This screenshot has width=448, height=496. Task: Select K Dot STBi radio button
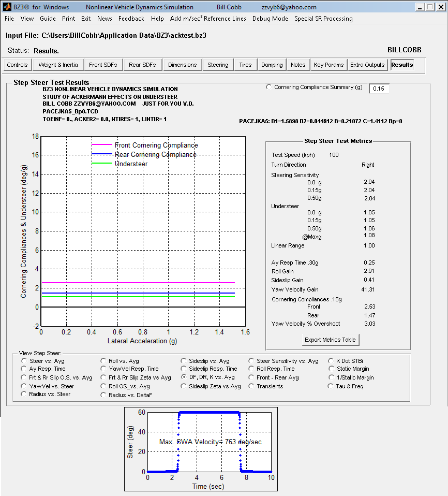pos(331,361)
